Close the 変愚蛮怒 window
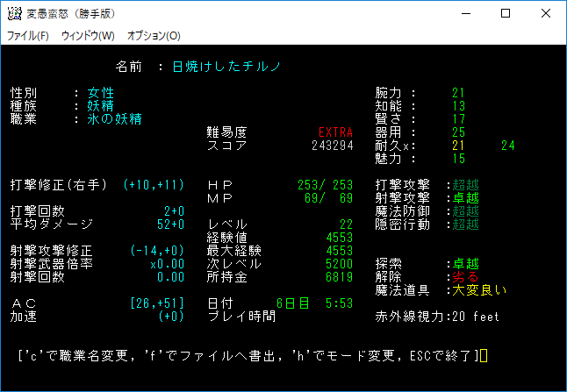This screenshot has height=392, width=567. (x=545, y=14)
